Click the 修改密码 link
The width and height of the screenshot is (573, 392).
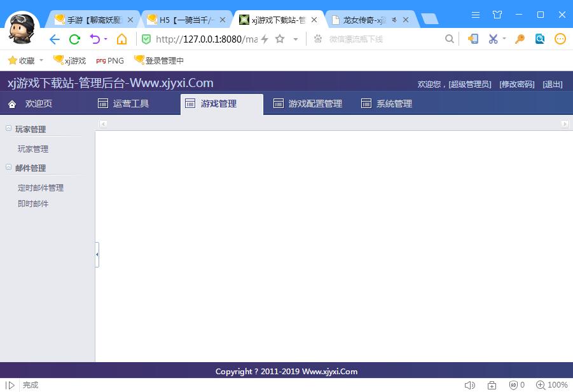[516, 84]
